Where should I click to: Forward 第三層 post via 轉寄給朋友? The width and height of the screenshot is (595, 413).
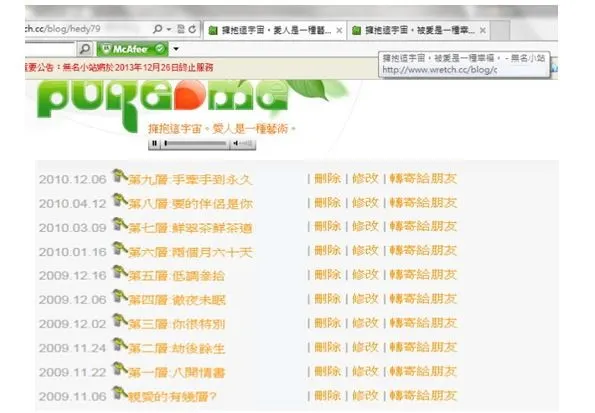tap(423, 323)
